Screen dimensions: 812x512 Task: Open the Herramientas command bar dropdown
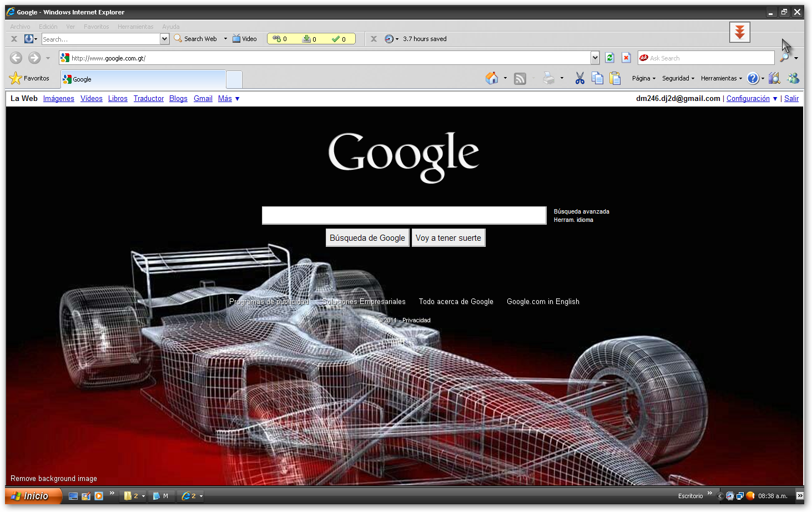pos(722,78)
